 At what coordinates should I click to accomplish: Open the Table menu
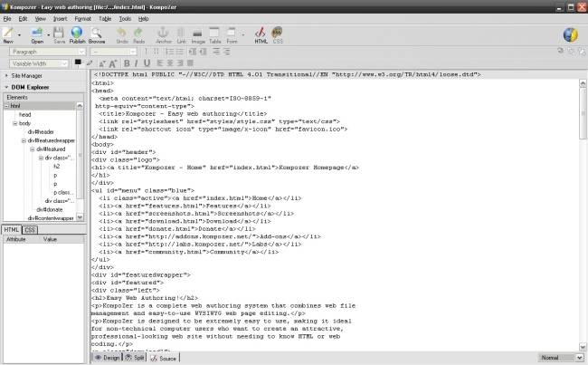coord(105,18)
